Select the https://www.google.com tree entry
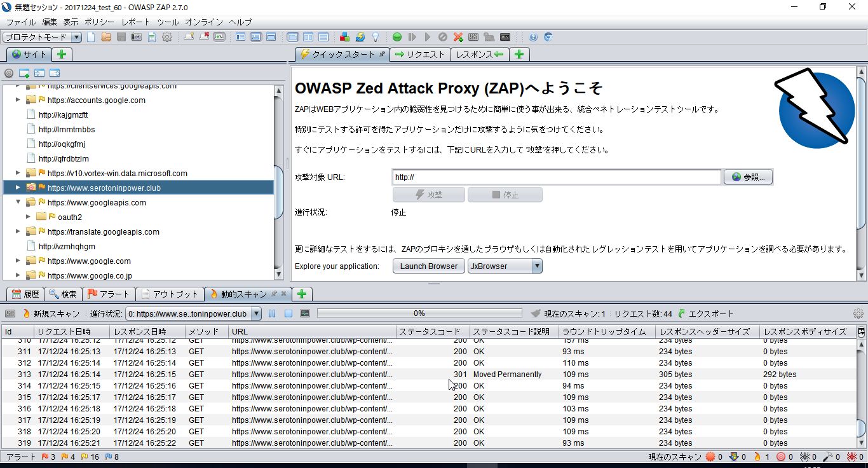This screenshot has height=468, width=868. tap(89, 261)
